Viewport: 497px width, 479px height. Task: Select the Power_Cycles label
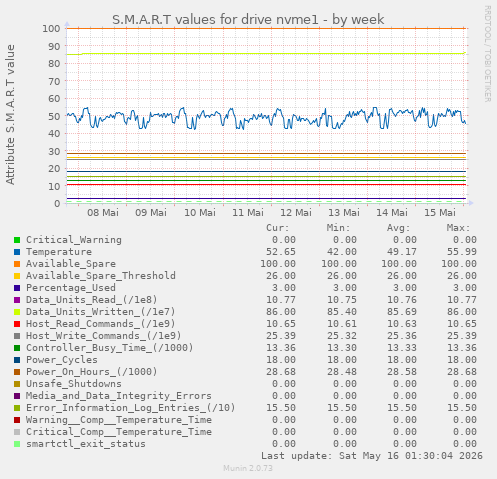click(x=62, y=360)
